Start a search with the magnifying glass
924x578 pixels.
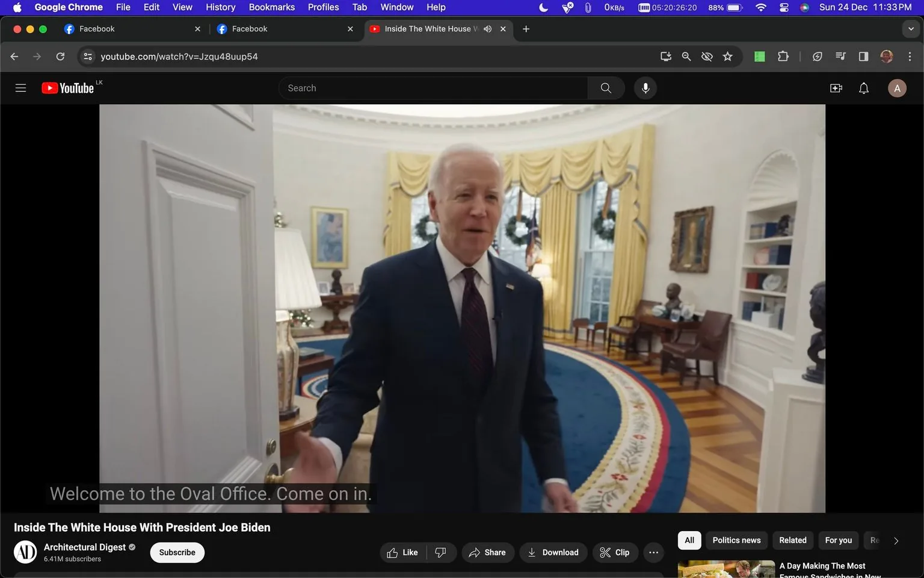(x=605, y=87)
